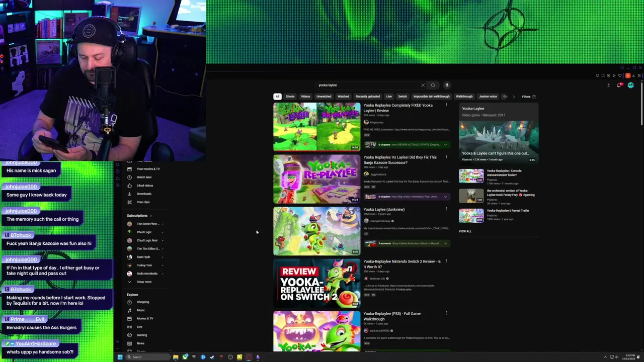Open more options for the 'Yooka Replaylee Vs Laylee' video

point(446,157)
